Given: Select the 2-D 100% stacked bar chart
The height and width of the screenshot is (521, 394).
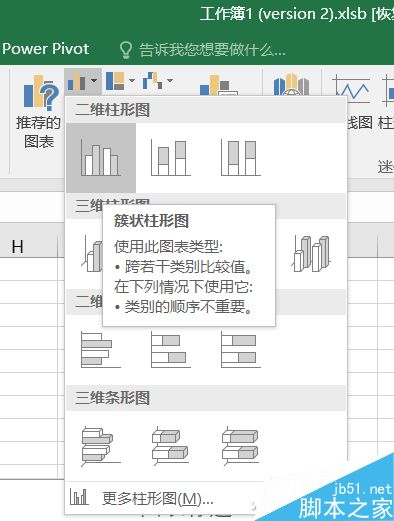Looking at the screenshot, I should 241,350.
